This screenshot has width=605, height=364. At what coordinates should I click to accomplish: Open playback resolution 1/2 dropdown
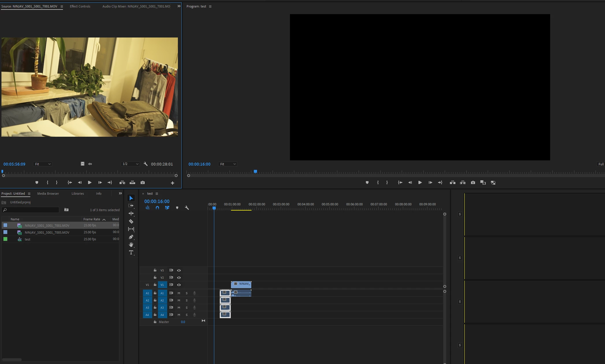130,164
